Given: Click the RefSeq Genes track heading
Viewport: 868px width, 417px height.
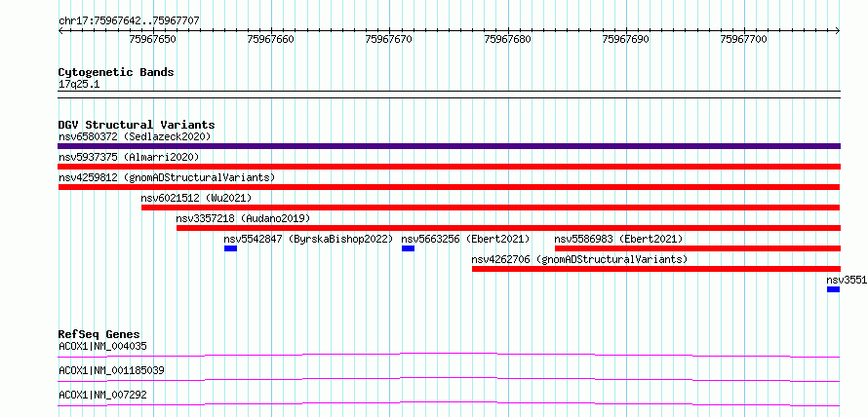Looking at the screenshot, I should (x=99, y=334).
